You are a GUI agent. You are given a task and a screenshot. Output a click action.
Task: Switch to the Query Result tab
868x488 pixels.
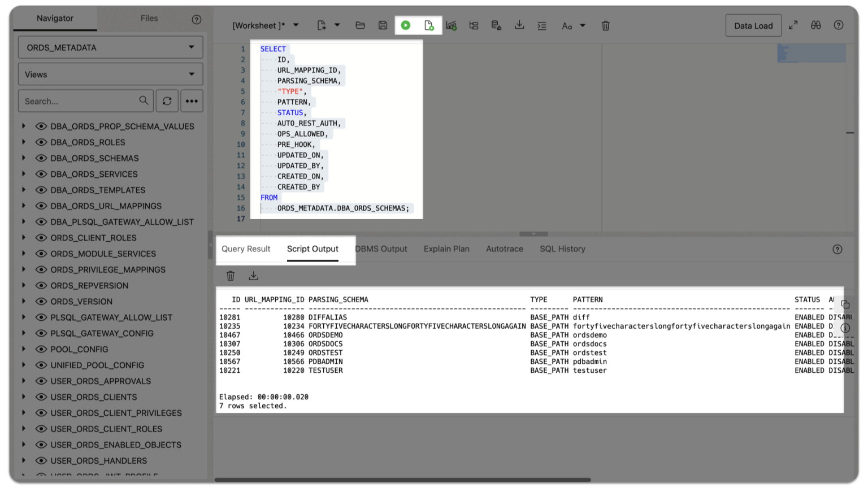[246, 249]
